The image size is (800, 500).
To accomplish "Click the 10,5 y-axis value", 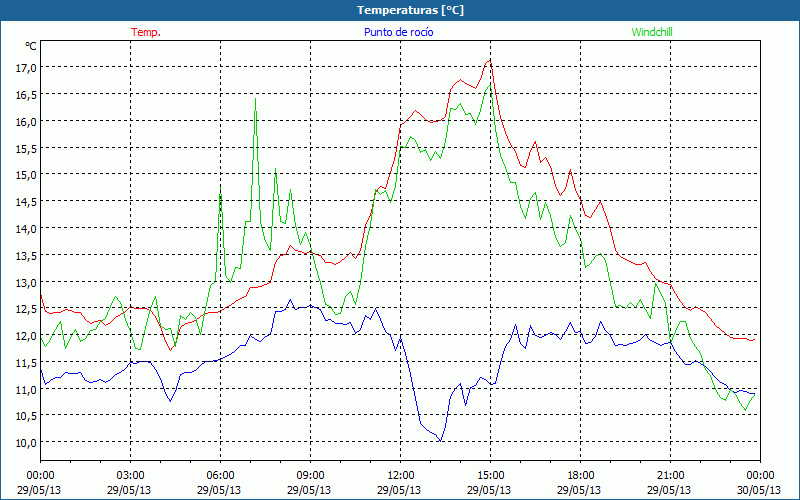I will point(26,416).
